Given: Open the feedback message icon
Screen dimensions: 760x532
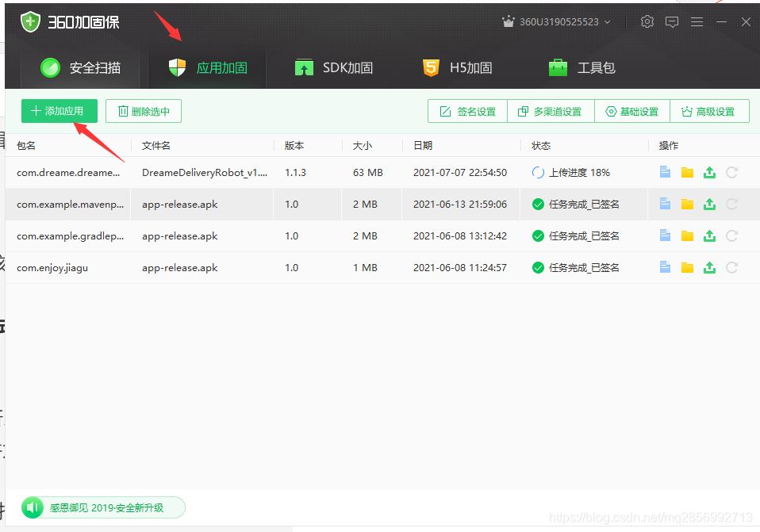Looking at the screenshot, I should coord(672,22).
